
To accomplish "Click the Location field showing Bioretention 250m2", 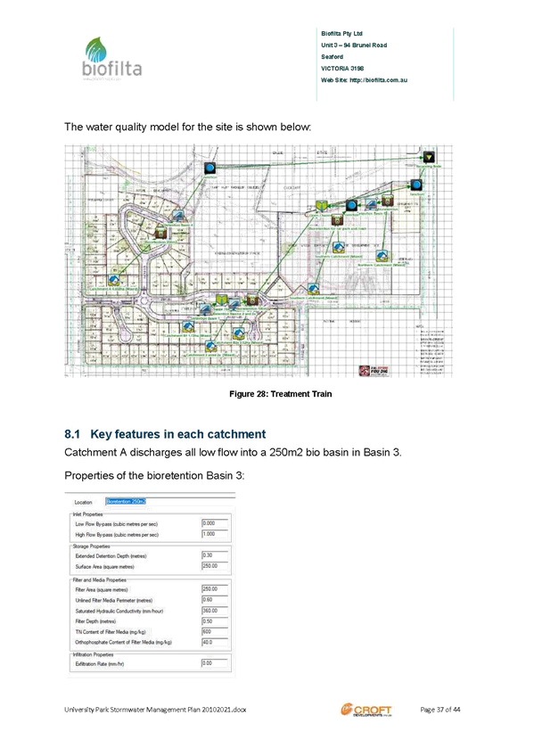I will click(169, 501).
